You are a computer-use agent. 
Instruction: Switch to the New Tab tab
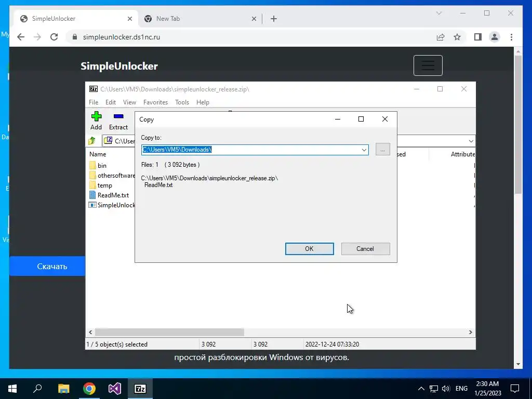tap(200, 19)
